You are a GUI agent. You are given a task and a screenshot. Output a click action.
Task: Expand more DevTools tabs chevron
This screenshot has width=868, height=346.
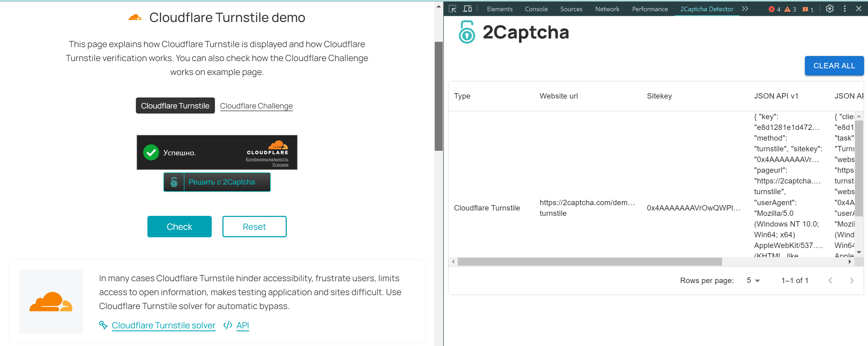point(745,9)
